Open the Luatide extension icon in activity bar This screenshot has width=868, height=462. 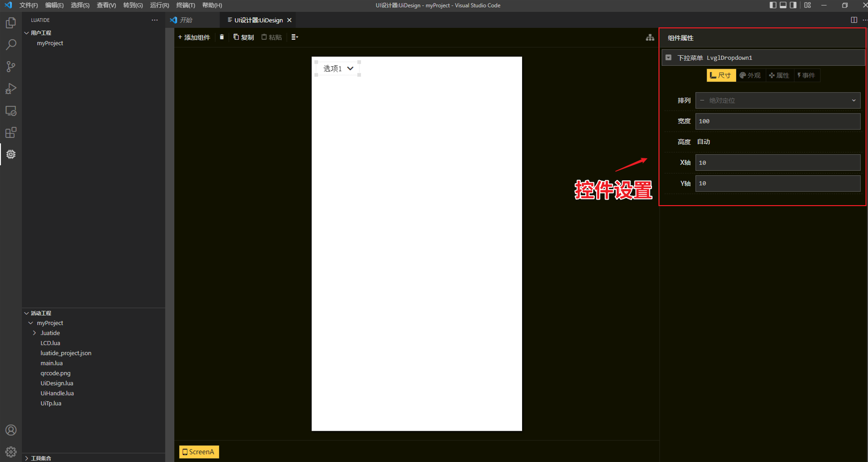tap(11, 154)
